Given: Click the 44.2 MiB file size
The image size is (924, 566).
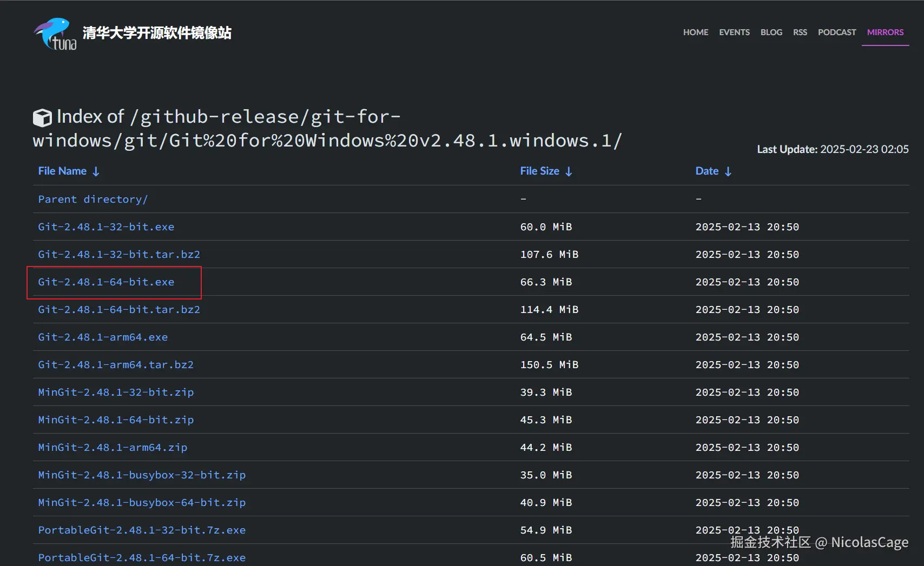Looking at the screenshot, I should pyautogui.click(x=546, y=448).
